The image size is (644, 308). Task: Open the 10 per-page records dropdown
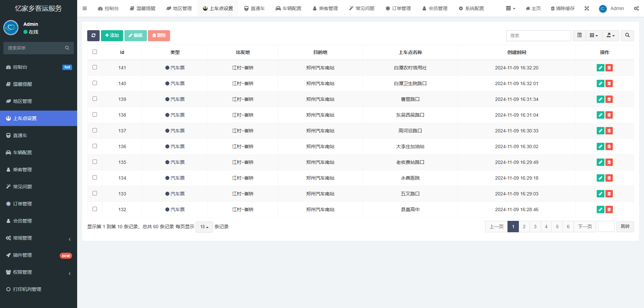204,227
